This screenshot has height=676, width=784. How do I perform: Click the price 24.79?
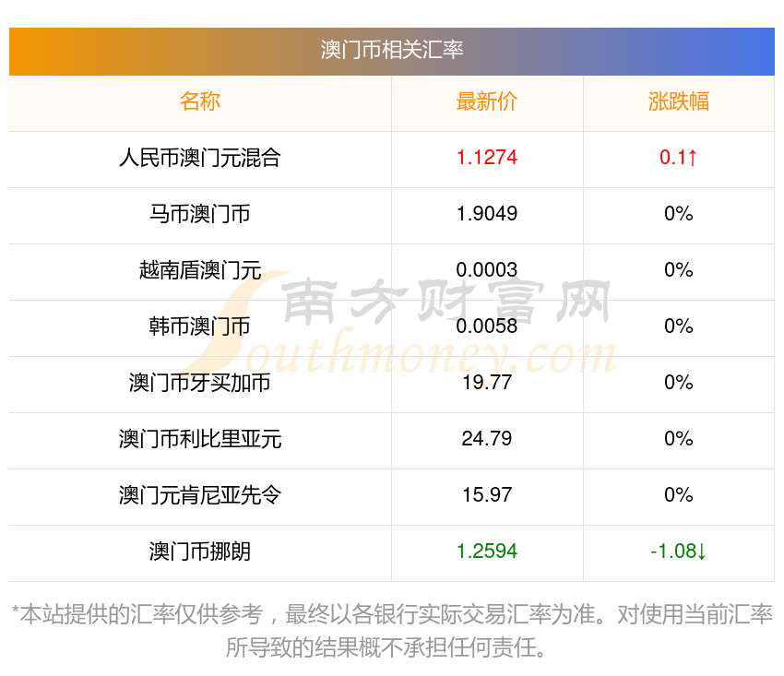click(x=486, y=439)
